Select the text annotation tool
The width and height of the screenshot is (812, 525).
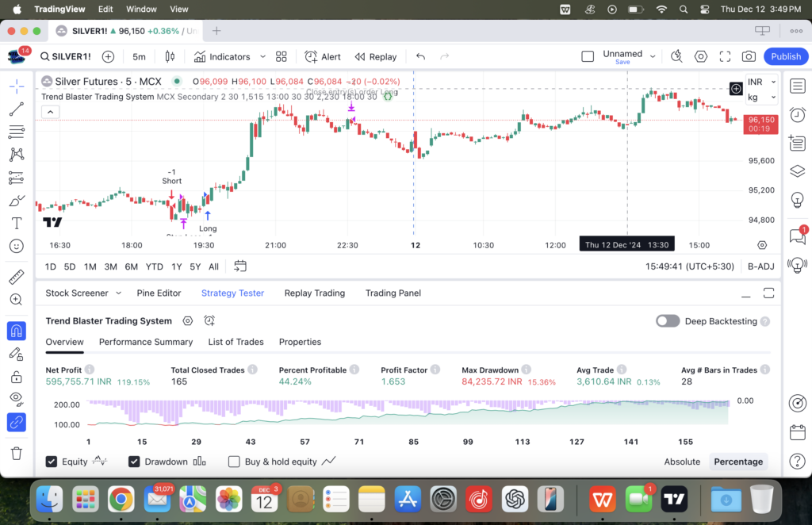pos(17,223)
